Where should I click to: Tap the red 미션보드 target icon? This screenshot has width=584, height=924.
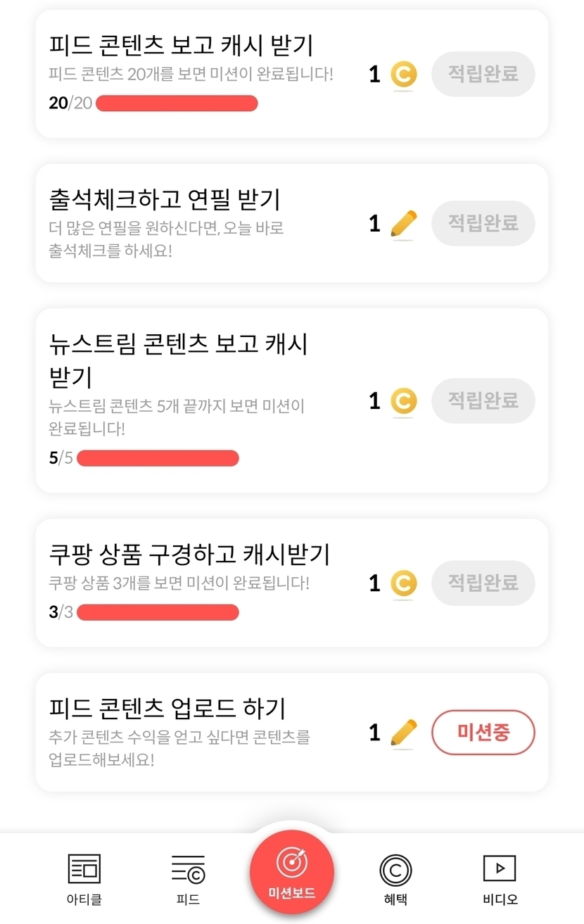[291, 863]
